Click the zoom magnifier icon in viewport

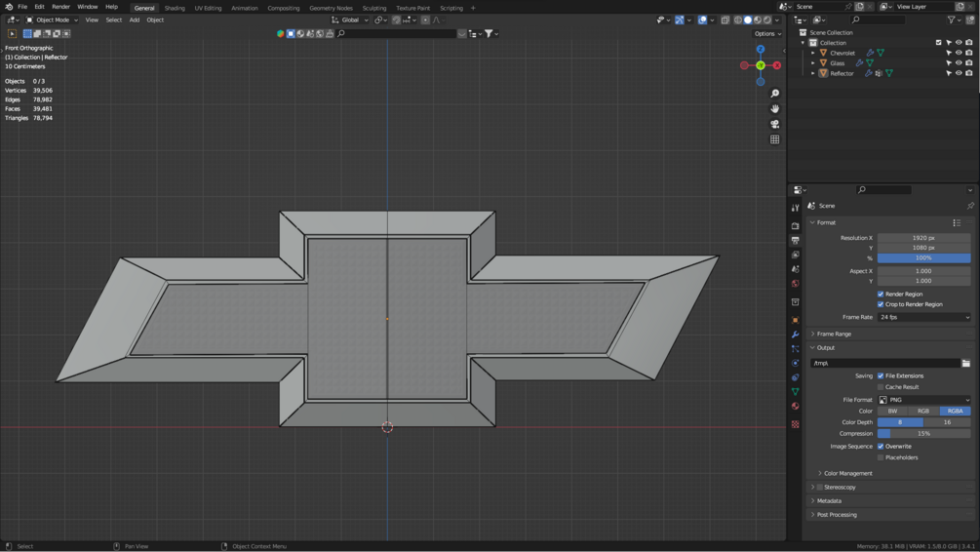point(775,94)
